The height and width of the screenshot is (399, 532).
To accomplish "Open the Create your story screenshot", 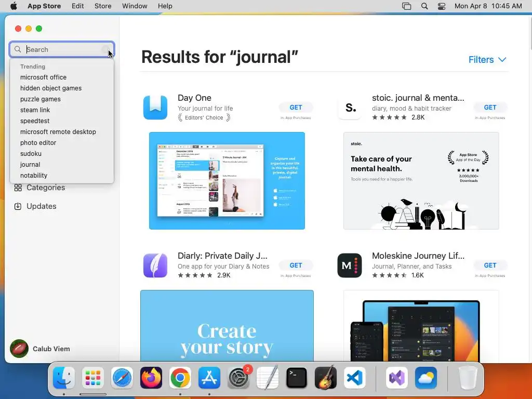I will pos(227,326).
